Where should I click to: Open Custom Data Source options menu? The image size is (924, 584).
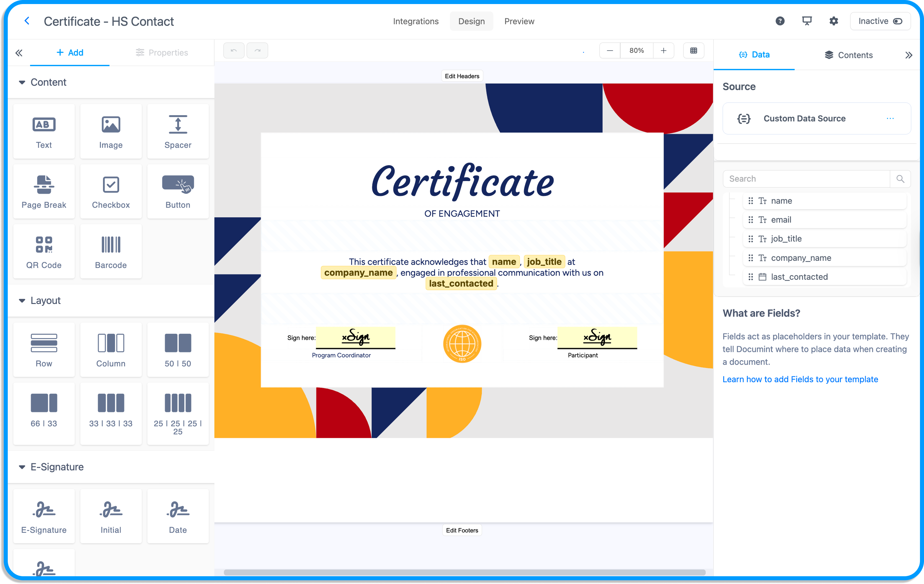[x=890, y=119]
